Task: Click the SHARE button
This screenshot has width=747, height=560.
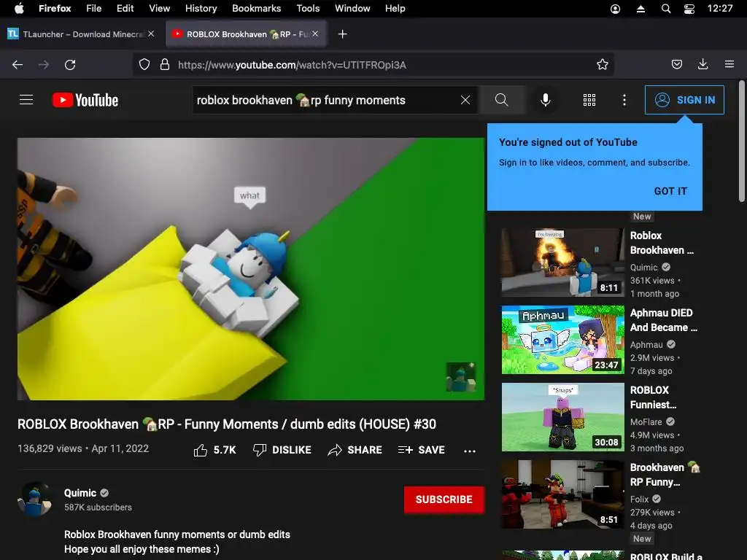Action: click(x=355, y=450)
